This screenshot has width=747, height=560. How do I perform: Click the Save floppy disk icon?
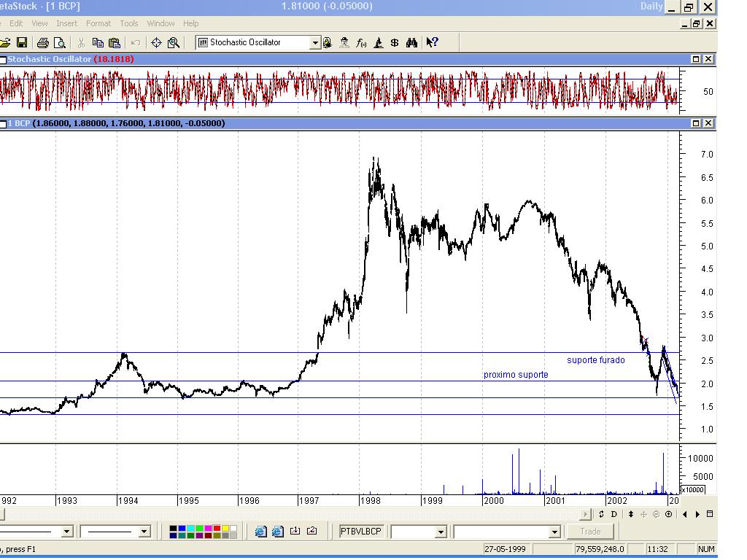[21, 42]
